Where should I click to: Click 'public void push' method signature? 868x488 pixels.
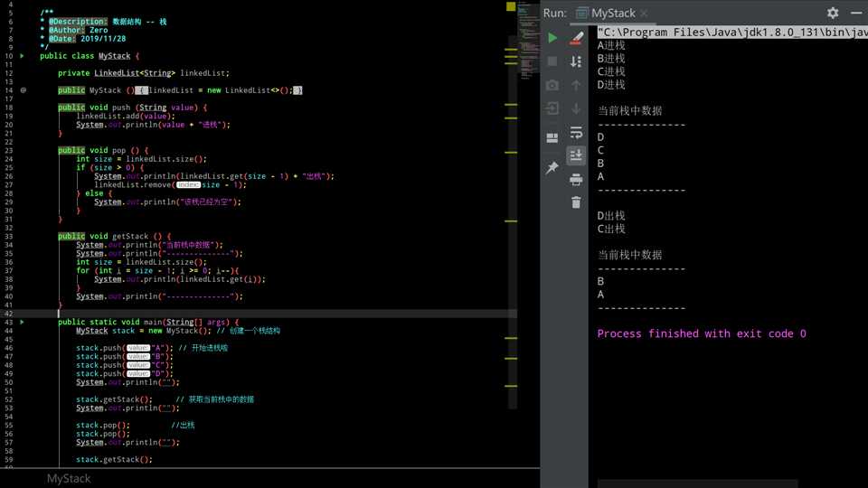click(x=132, y=108)
